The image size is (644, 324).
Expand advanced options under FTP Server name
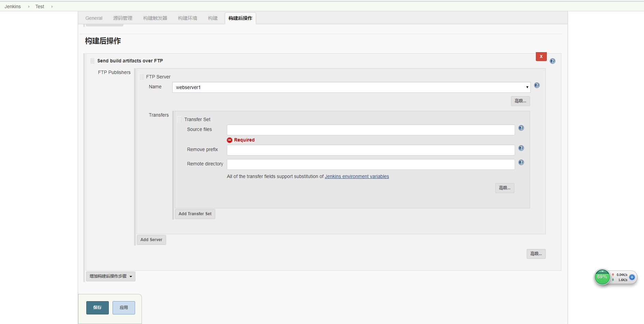click(x=520, y=101)
